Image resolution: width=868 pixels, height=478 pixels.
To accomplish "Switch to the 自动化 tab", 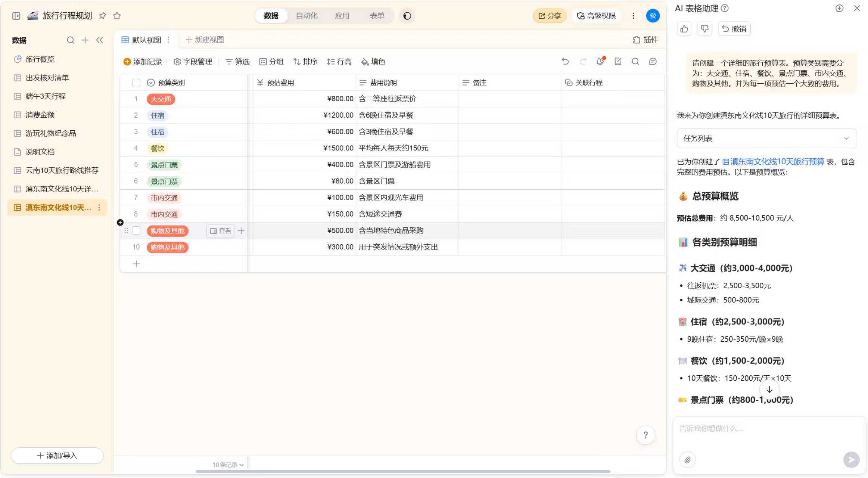I will pyautogui.click(x=307, y=16).
